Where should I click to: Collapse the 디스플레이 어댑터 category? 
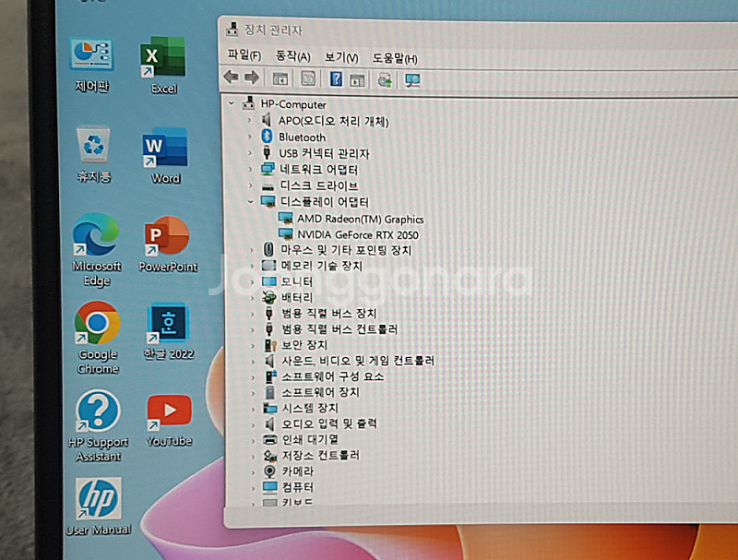(x=250, y=201)
